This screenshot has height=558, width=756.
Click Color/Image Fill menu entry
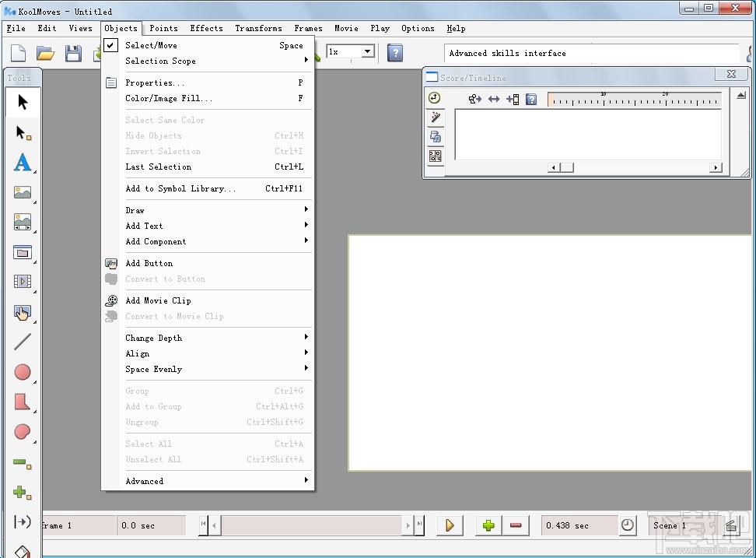pyautogui.click(x=169, y=98)
